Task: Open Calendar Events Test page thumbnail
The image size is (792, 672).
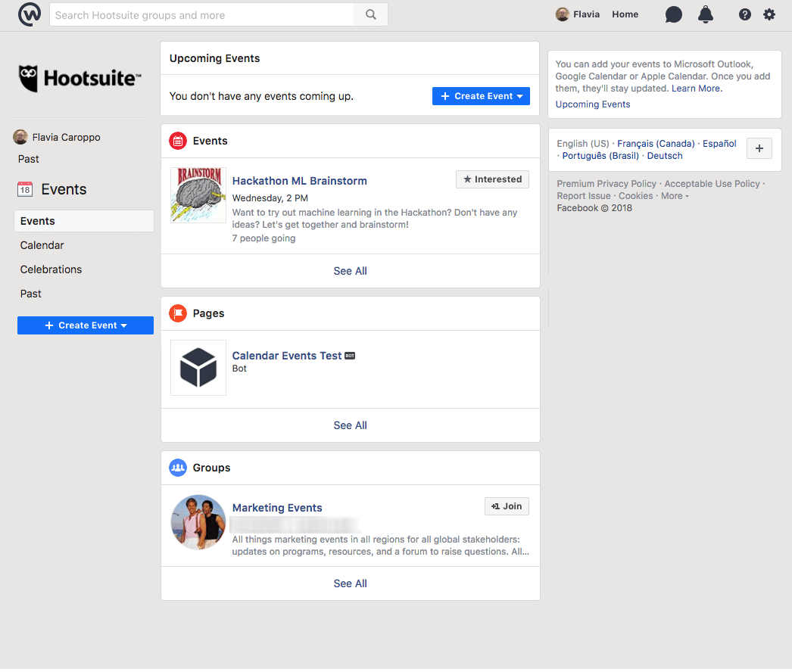Action: click(x=198, y=368)
